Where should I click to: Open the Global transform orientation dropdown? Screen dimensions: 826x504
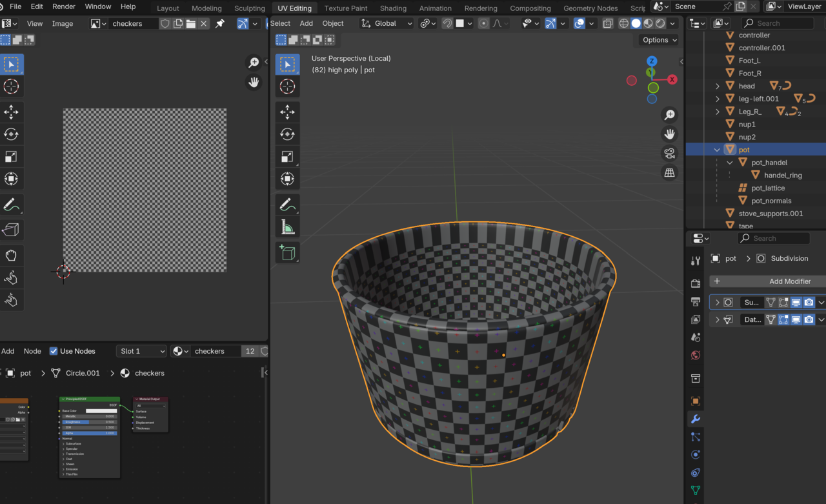coord(386,23)
